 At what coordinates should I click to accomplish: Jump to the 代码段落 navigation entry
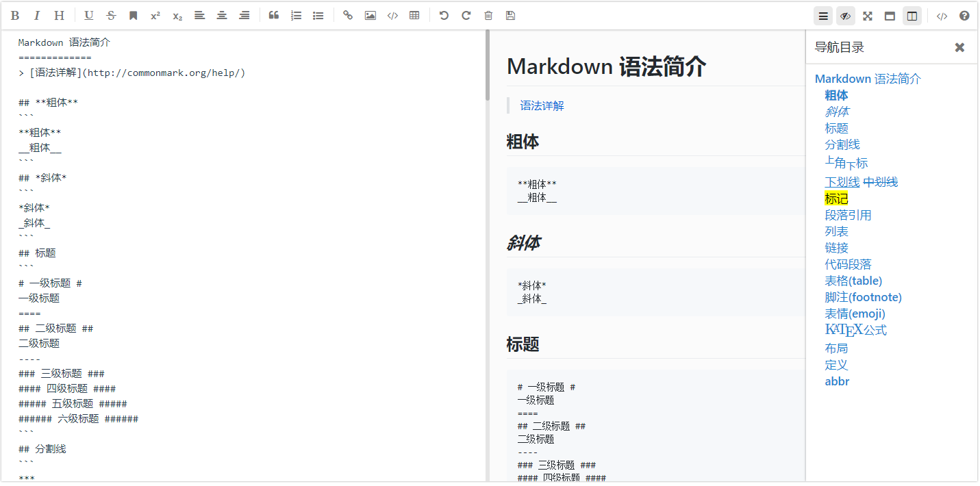point(848,264)
